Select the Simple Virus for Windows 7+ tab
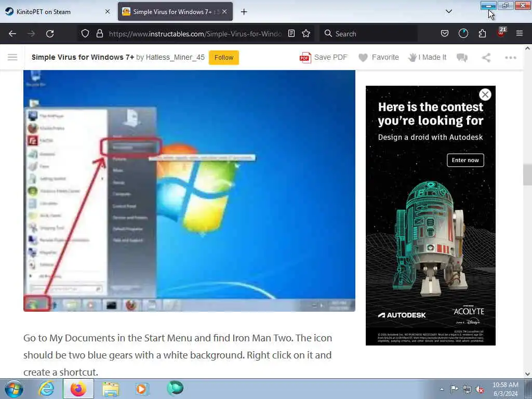532x399 pixels. coord(172,12)
